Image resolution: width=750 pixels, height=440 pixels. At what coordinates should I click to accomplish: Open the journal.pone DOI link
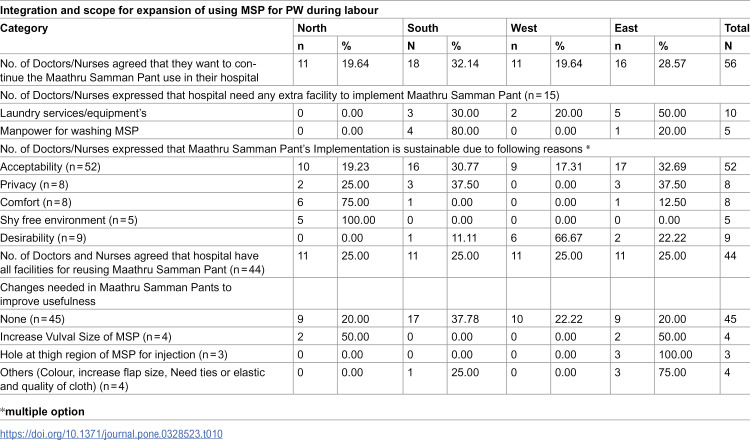pyautogui.click(x=111, y=434)
